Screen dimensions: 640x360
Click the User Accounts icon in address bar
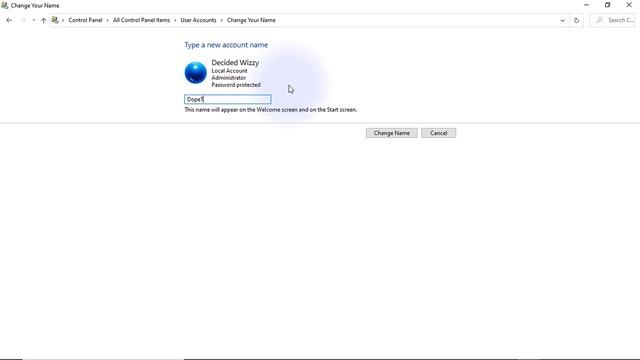(x=55, y=20)
